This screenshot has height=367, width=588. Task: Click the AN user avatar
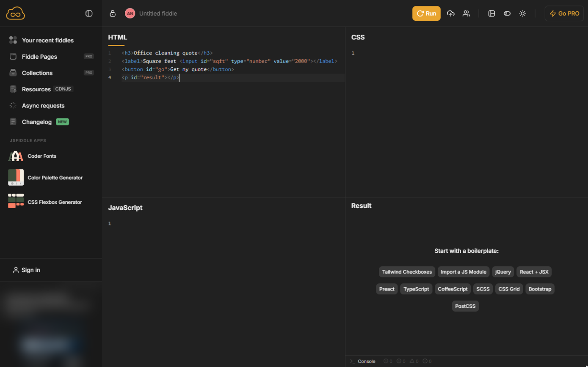point(130,14)
